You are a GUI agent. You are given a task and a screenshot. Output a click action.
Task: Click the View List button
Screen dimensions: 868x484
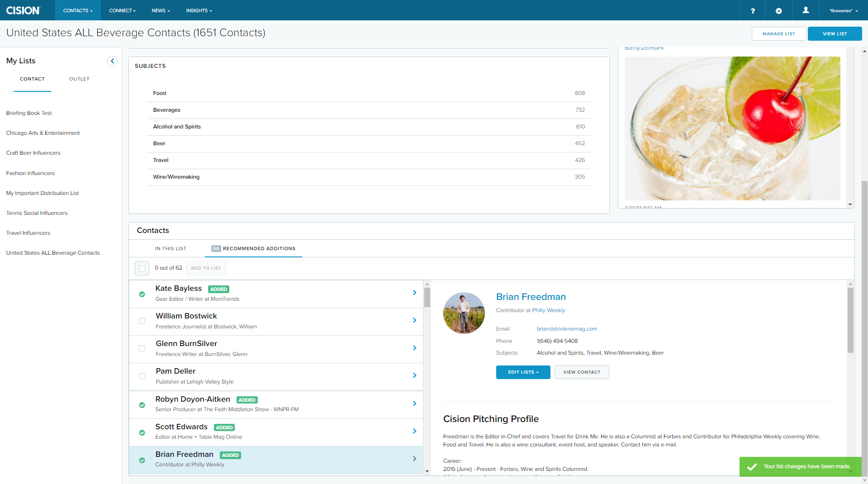click(835, 34)
